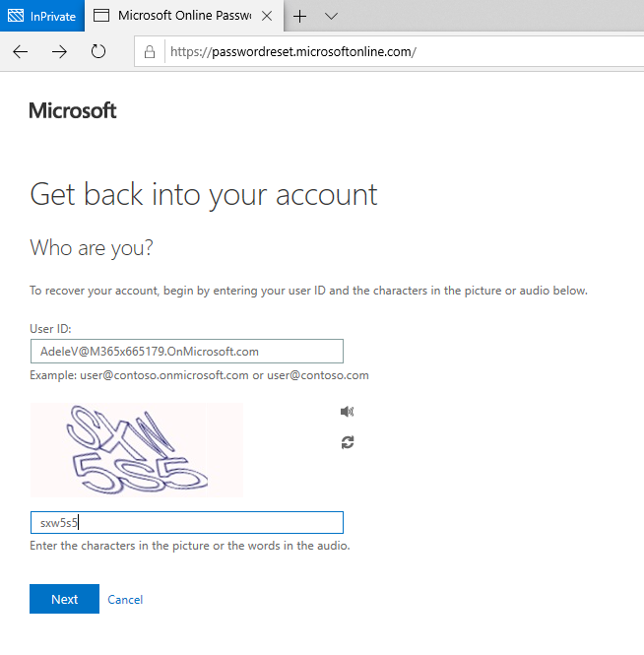
Task: Show the tab list chevron
Action: pyautogui.click(x=331, y=17)
